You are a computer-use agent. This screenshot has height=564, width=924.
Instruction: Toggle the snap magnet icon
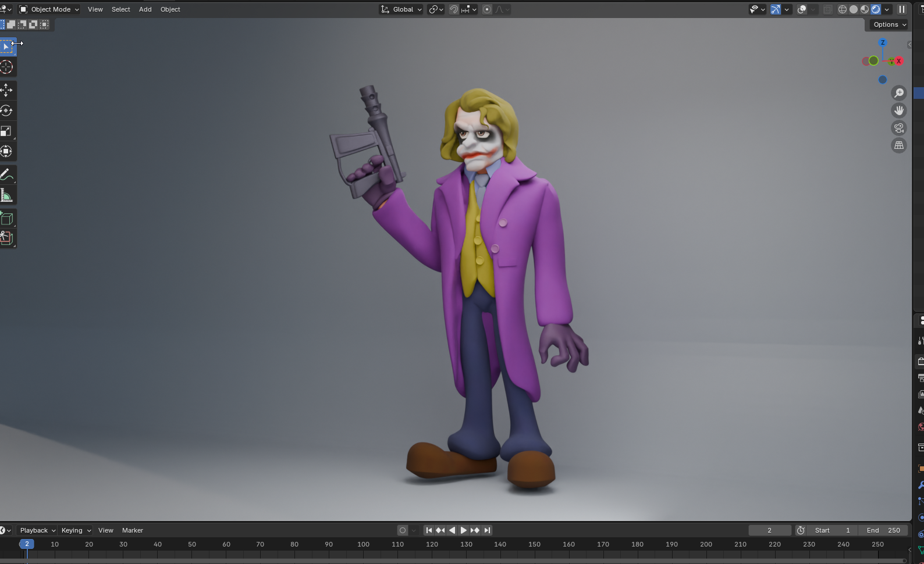(454, 9)
